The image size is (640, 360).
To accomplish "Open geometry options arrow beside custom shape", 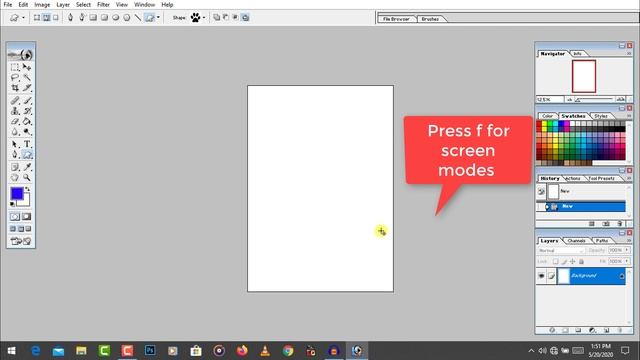I will (x=158, y=18).
